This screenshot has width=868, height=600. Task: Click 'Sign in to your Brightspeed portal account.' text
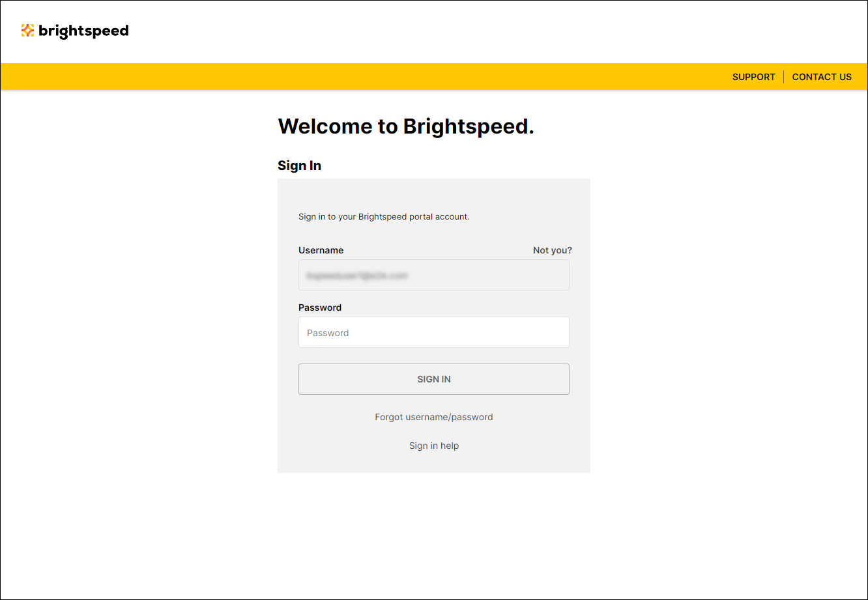(384, 216)
